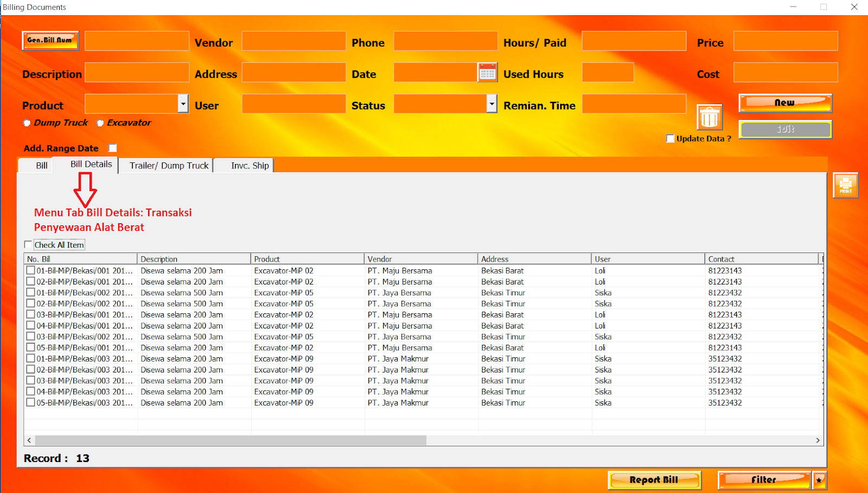Image resolution: width=868 pixels, height=493 pixels.
Task: Click inside the Vendor input field
Action: [293, 41]
